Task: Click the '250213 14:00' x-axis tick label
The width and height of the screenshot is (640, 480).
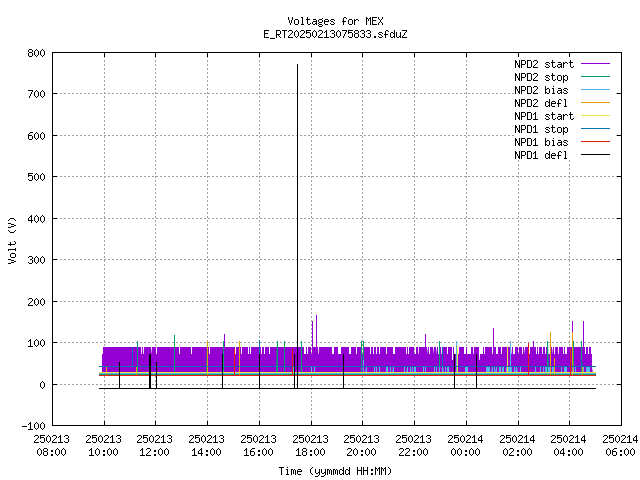Action: pyautogui.click(x=207, y=446)
